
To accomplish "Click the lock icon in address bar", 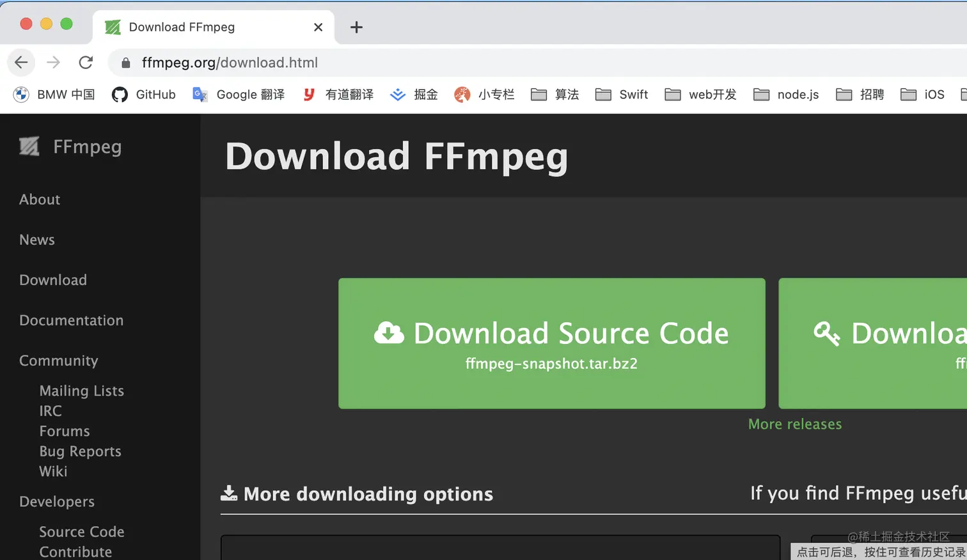I will [x=126, y=63].
